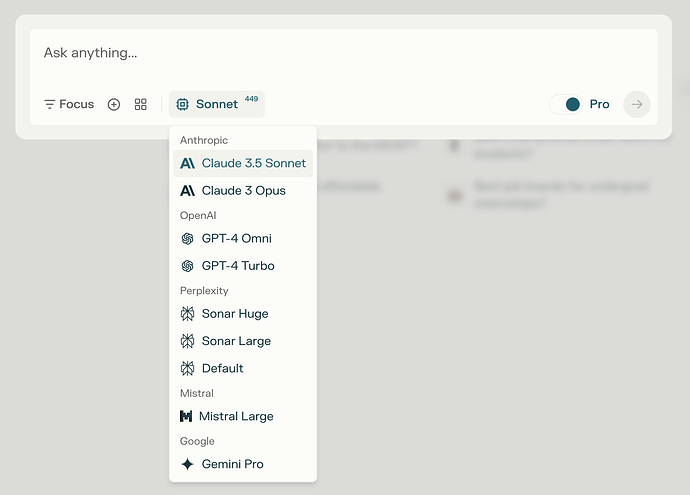Click the Perplexity logo beside Default

(187, 368)
